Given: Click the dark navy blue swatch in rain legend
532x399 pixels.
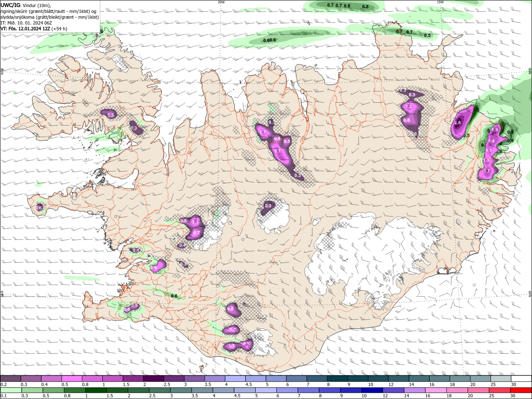Looking at the screenshot, I should click(x=372, y=390).
